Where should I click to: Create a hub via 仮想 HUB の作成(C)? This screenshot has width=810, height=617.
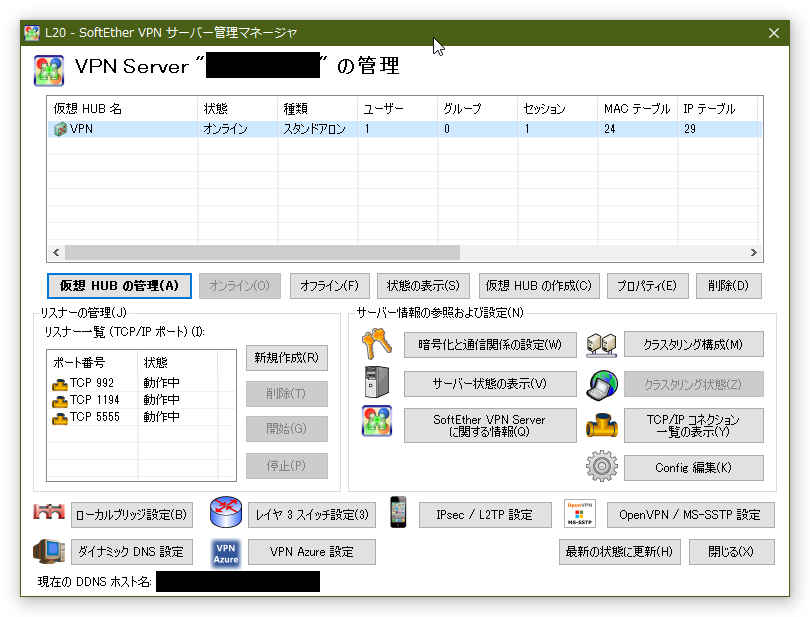click(x=539, y=286)
